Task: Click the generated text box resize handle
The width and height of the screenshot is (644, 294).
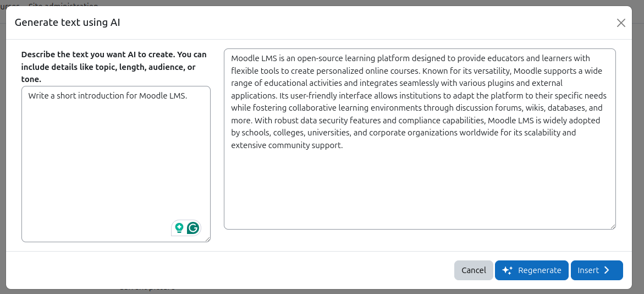Action: pyautogui.click(x=613, y=227)
